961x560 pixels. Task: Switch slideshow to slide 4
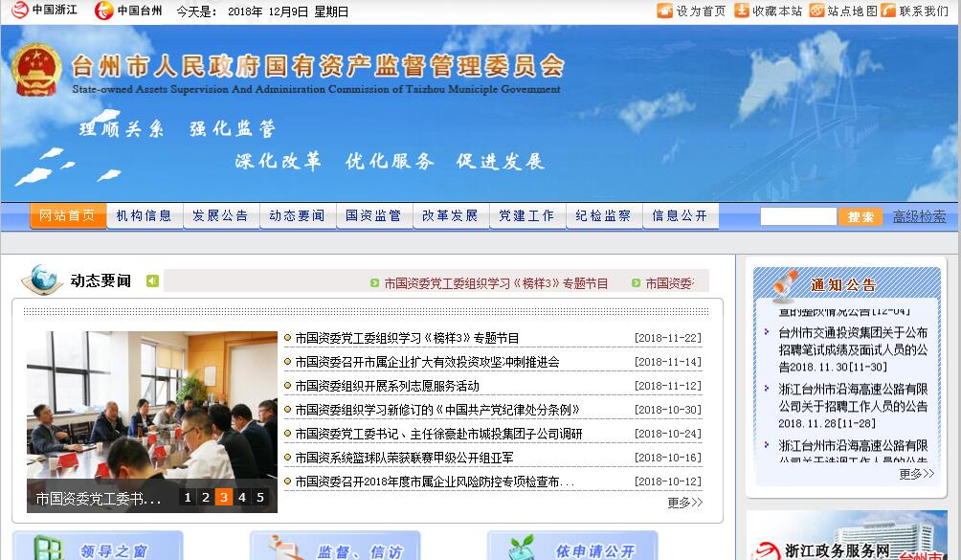pos(242,497)
